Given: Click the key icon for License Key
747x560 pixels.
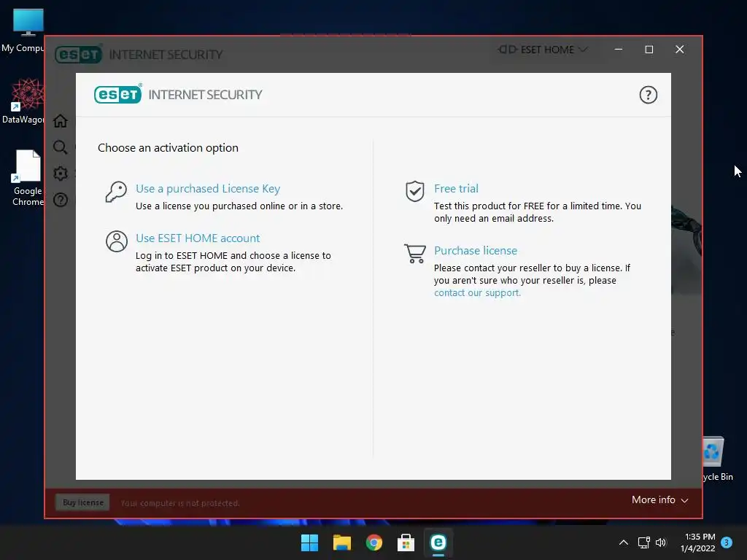Looking at the screenshot, I should pyautogui.click(x=116, y=192).
